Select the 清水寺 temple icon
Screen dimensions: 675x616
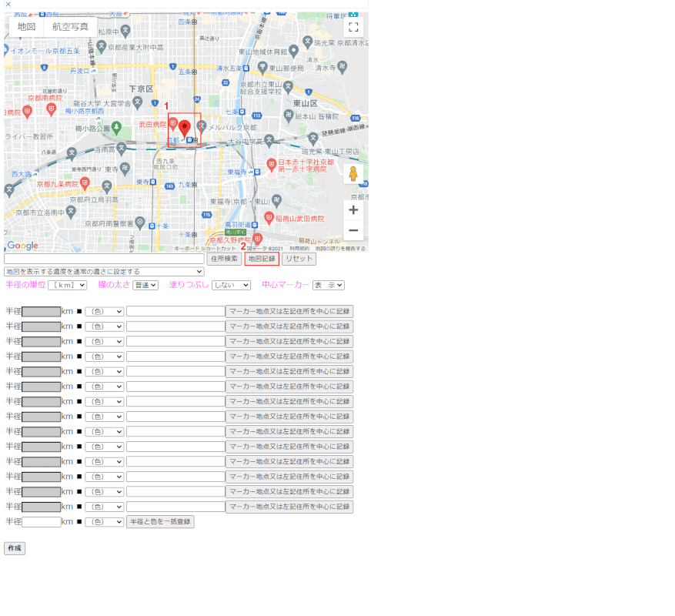(x=343, y=66)
